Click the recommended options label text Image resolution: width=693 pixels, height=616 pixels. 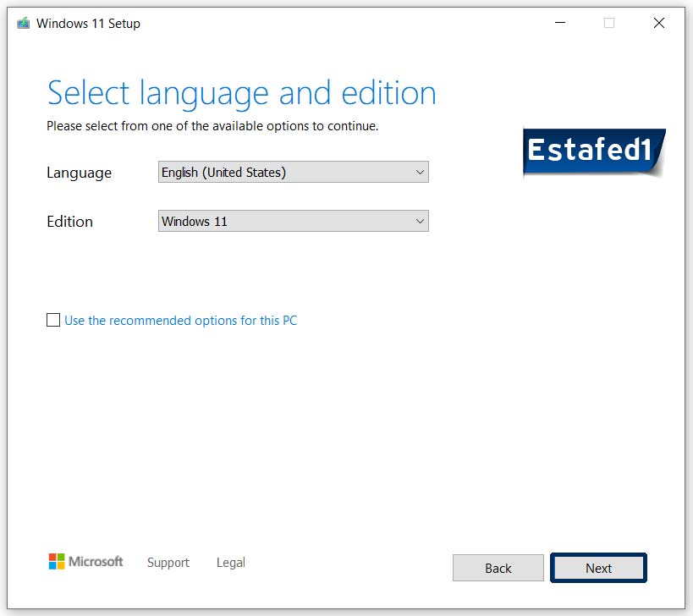click(x=180, y=320)
